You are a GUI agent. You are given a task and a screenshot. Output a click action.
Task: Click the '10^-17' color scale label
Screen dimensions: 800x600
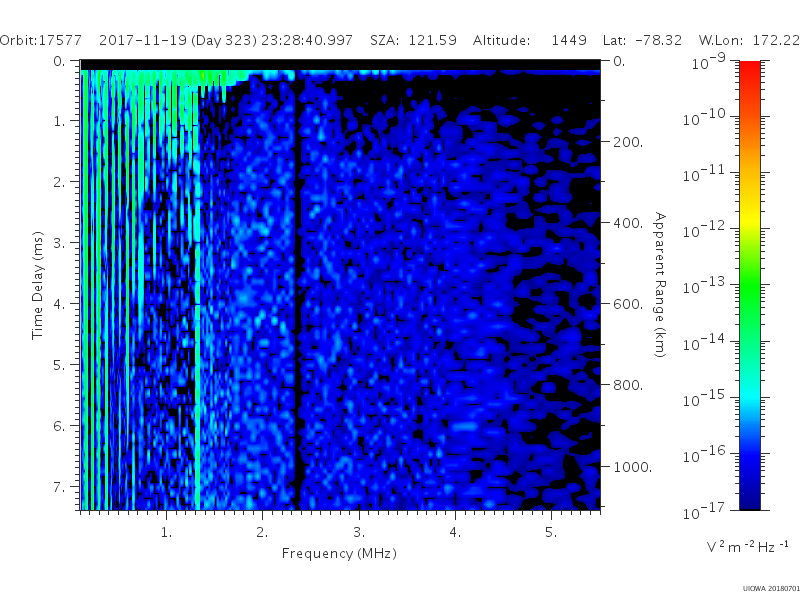704,511
